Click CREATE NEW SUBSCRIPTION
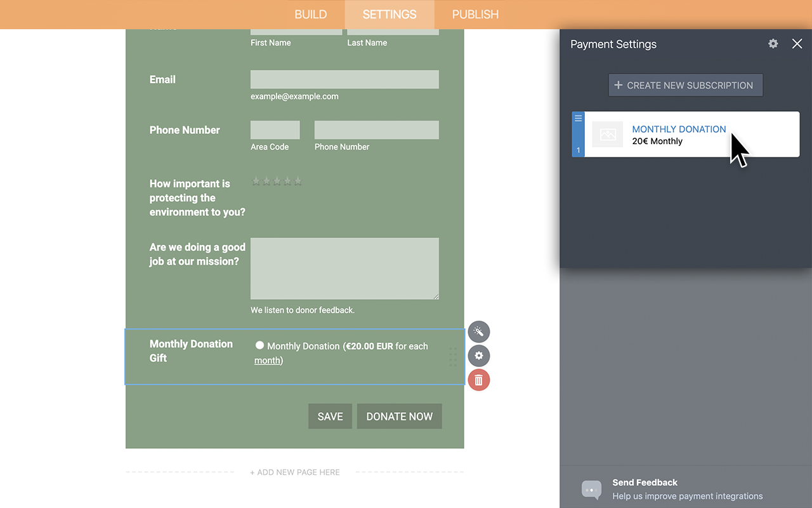 tap(685, 84)
